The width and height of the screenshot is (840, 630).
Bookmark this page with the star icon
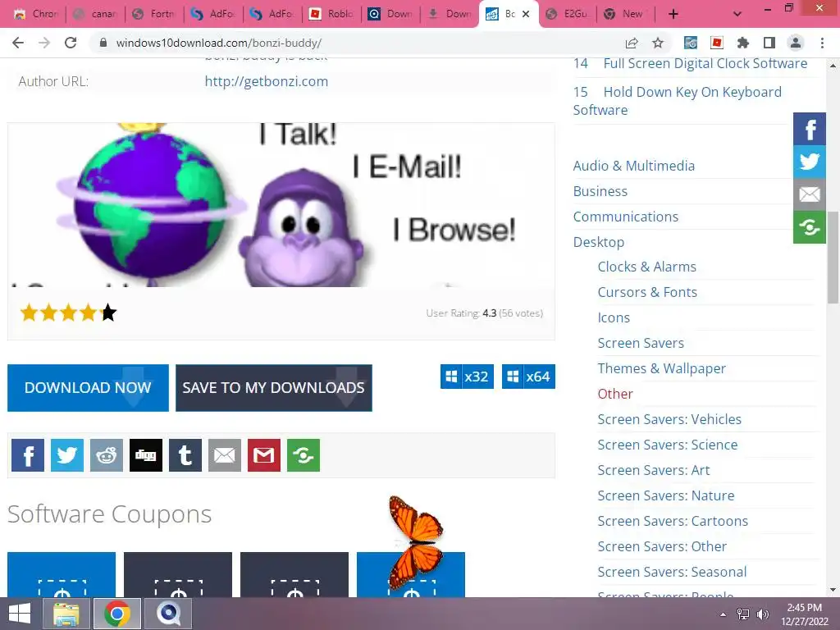[658, 43]
